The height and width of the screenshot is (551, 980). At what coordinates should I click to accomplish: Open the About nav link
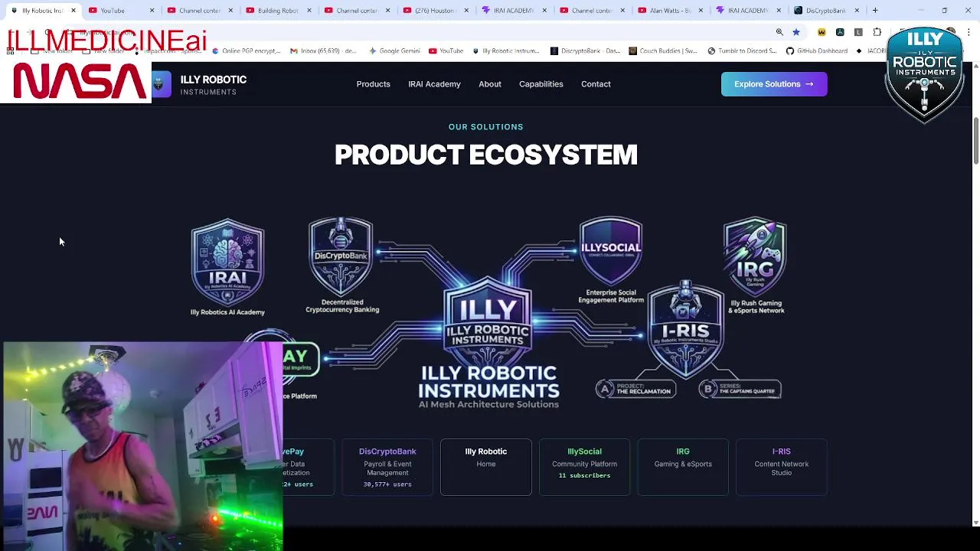pyautogui.click(x=490, y=84)
